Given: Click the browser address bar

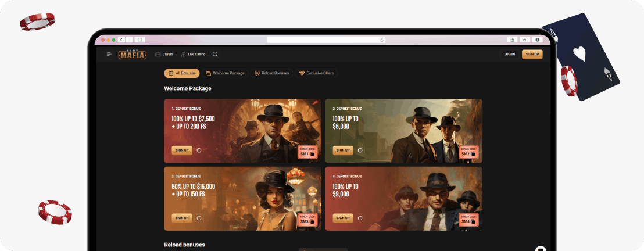Looking at the screenshot, I should click(327, 40).
